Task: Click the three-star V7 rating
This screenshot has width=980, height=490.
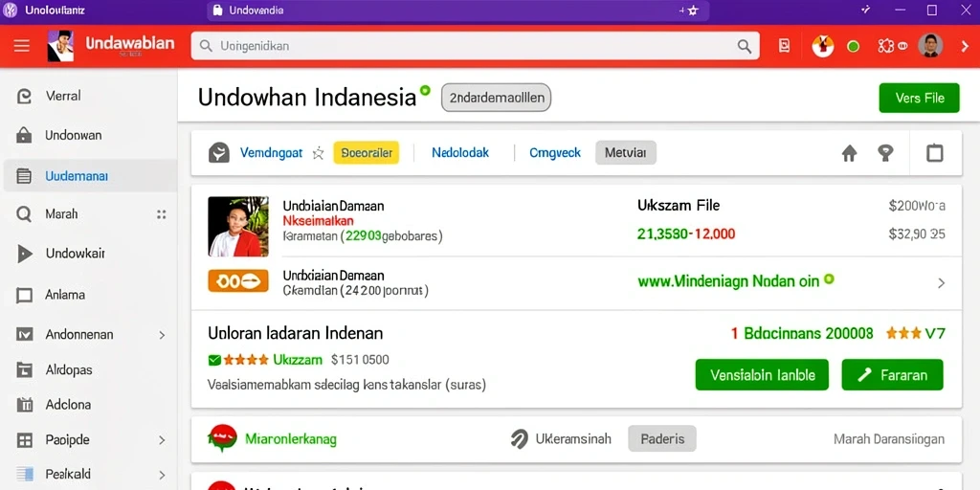Action: (x=903, y=333)
